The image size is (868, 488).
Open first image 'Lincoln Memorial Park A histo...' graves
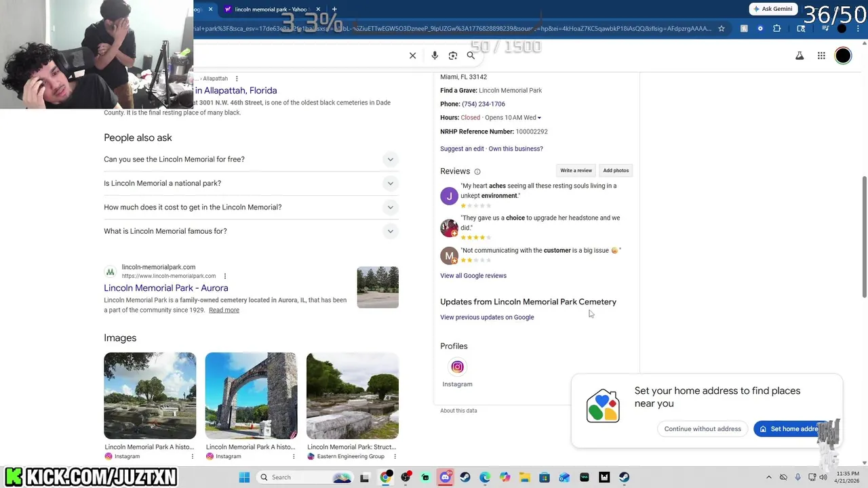[150, 396]
